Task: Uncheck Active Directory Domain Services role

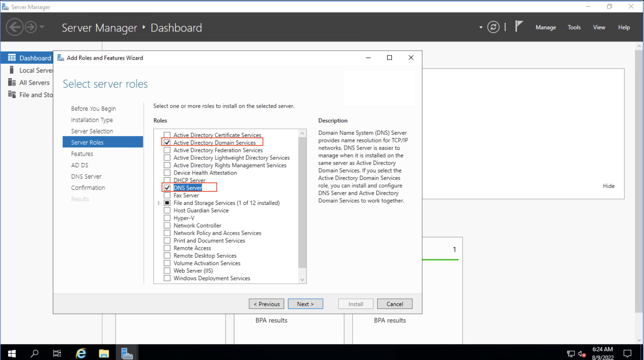Action: click(167, 143)
